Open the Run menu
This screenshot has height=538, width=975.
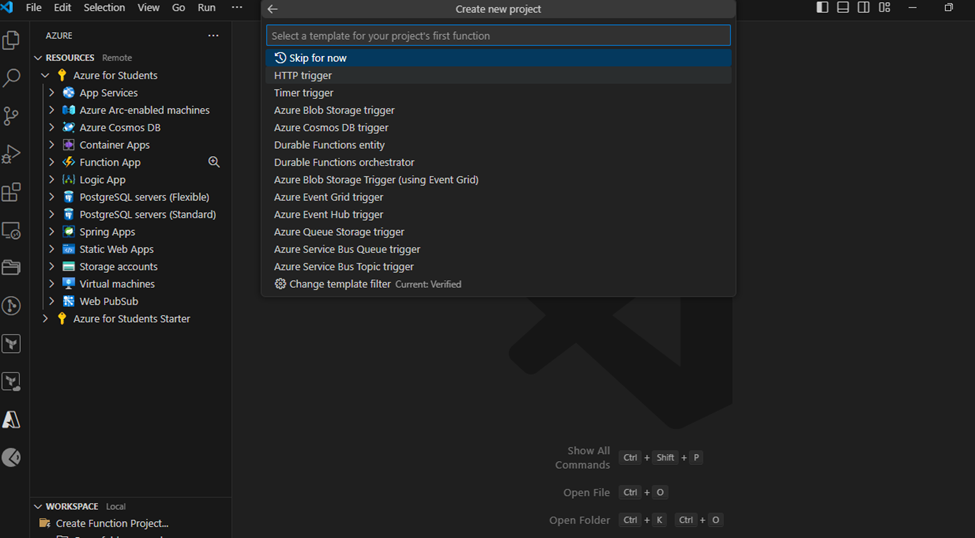point(206,7)
